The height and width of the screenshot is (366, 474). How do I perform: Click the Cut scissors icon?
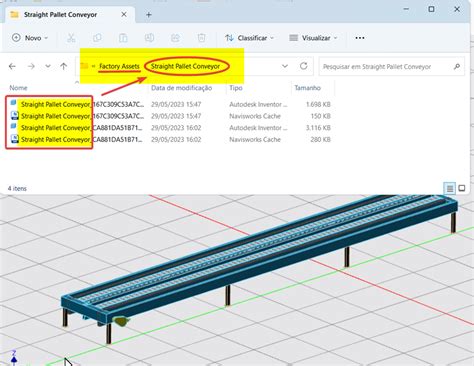click(71, 38)
